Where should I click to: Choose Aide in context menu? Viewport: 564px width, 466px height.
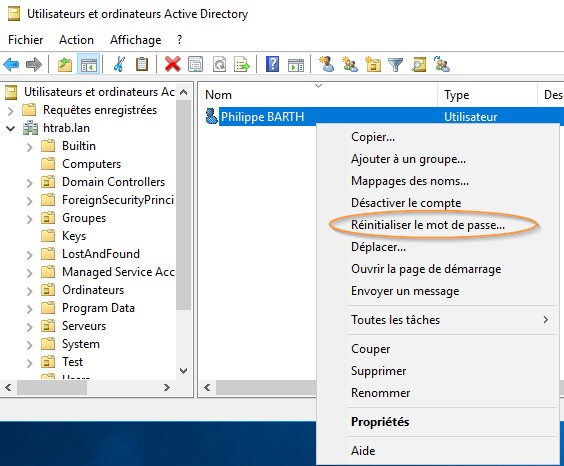point(437,451)
